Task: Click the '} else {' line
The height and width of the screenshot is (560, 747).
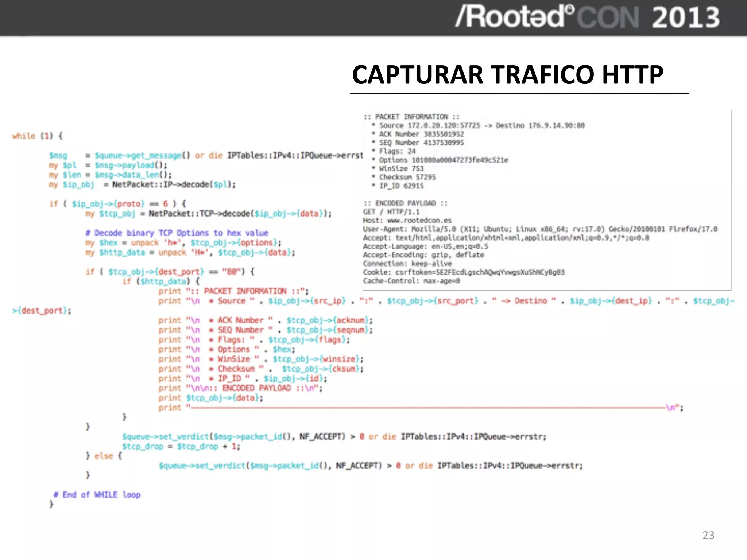Action: (x=104, y=456)
